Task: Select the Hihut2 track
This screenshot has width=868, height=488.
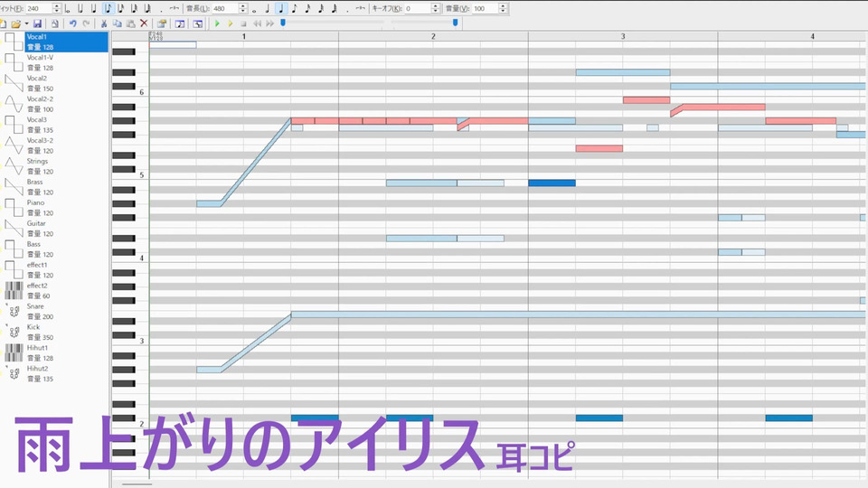Action: click(x=66, y=373)
